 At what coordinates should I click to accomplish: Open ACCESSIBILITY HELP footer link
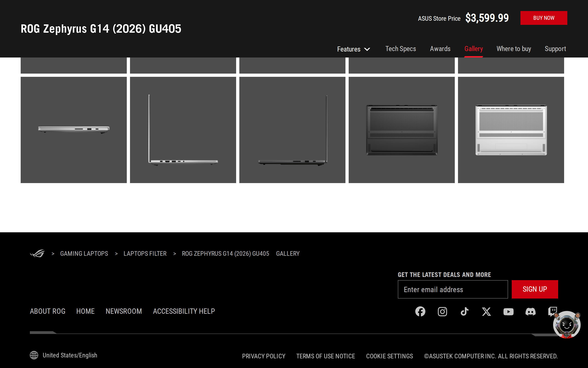pyautogui.click(x=184, y=311)
